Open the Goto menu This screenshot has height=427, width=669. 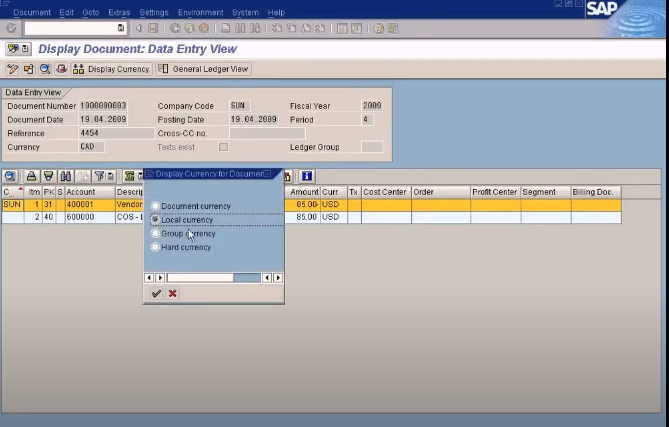coord(90,12)
